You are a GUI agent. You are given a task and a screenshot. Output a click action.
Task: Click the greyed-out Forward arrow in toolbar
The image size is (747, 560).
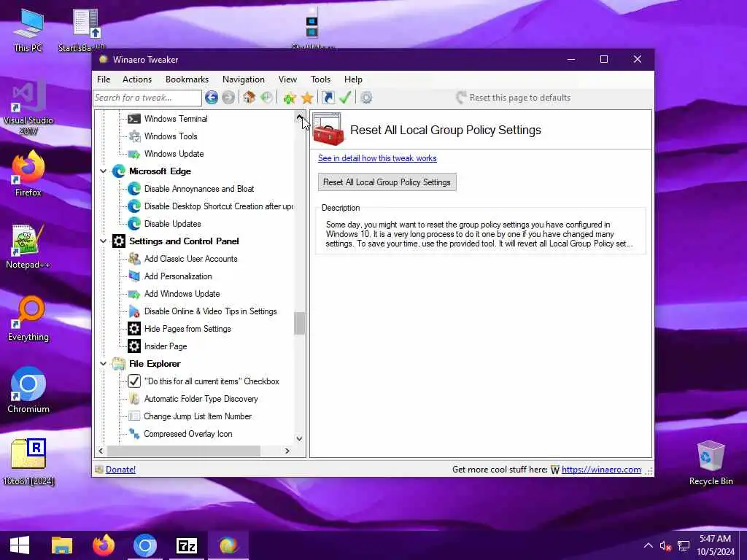point(228,98)
